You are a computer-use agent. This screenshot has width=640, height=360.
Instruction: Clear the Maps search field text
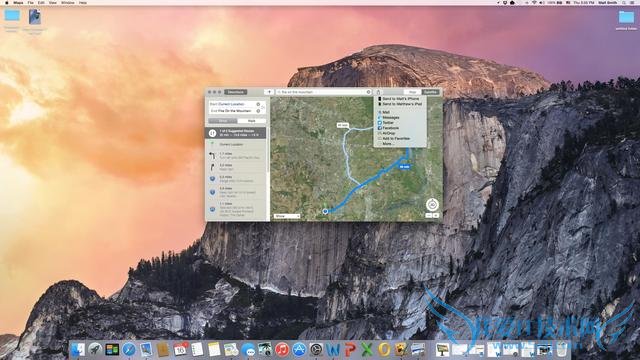(x=368, y=92)
